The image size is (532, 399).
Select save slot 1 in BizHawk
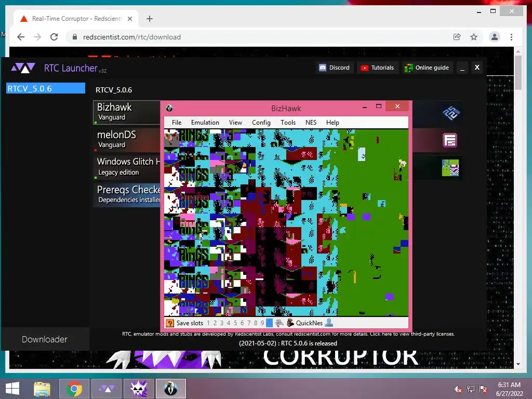click(208, 323)
